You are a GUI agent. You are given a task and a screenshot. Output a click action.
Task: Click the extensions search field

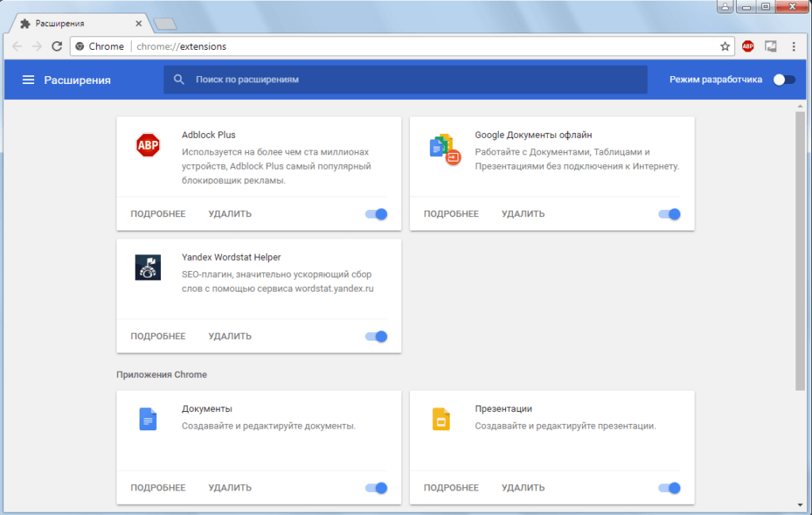[x=404, y=79]
